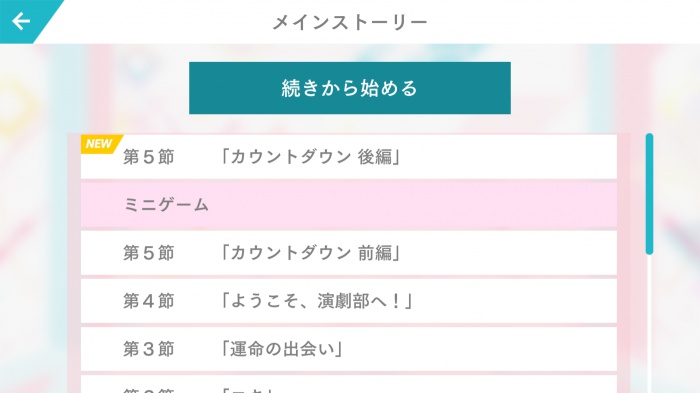Select the pink ミニゲーム row
Viewport: 700px width, 393px height.
(x=349, y=205)
